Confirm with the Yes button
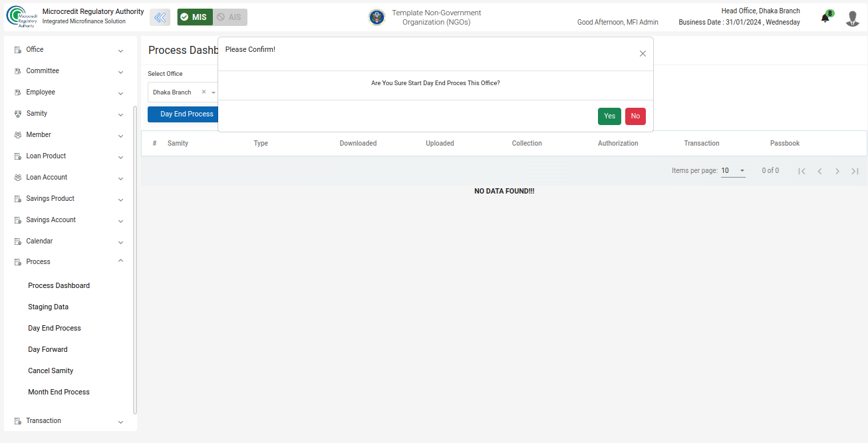The height and width of the screenshot is (443, 868). pos(609,116)
